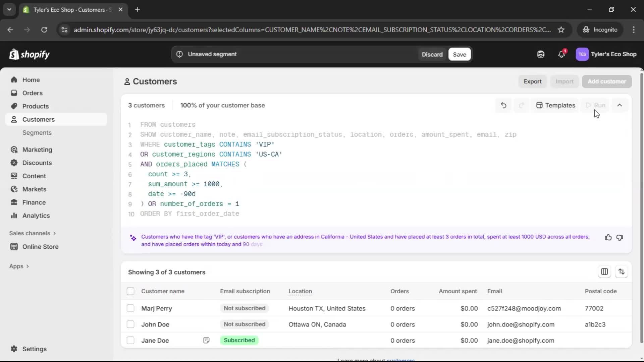The image size is (644, 362).
Task: Check the select-all checkbox in the table header
Action: [130, 291]
